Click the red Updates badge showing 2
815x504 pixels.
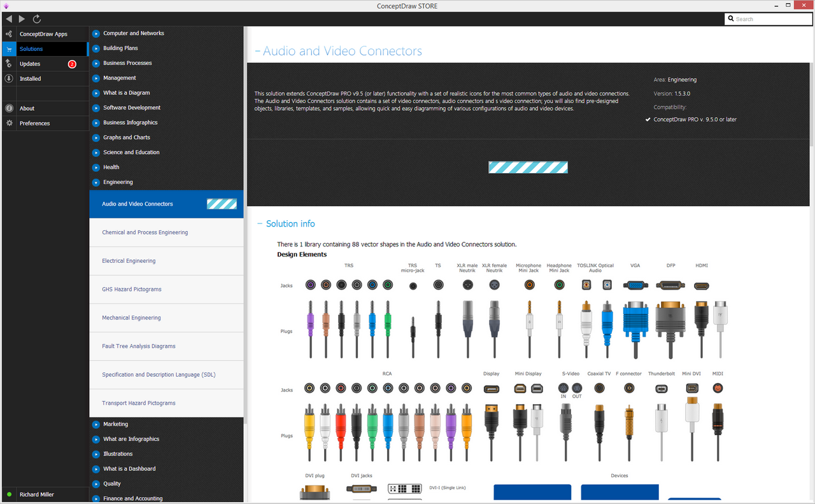72,64
